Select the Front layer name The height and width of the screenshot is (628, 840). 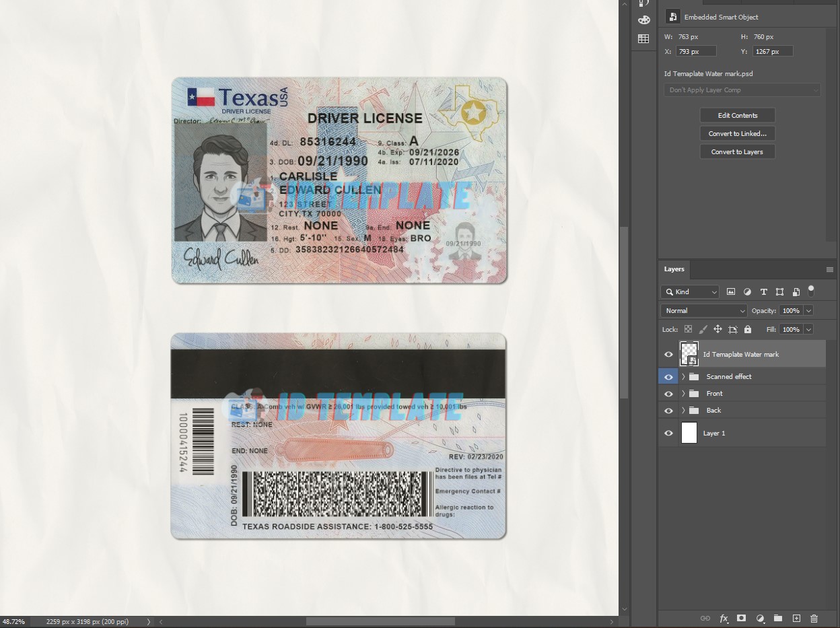714,393
